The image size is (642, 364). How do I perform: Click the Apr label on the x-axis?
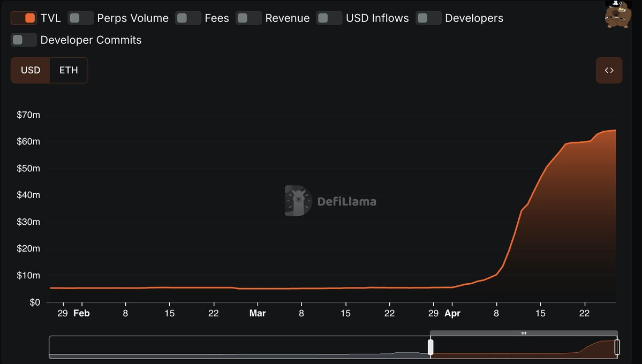[452, 313]
